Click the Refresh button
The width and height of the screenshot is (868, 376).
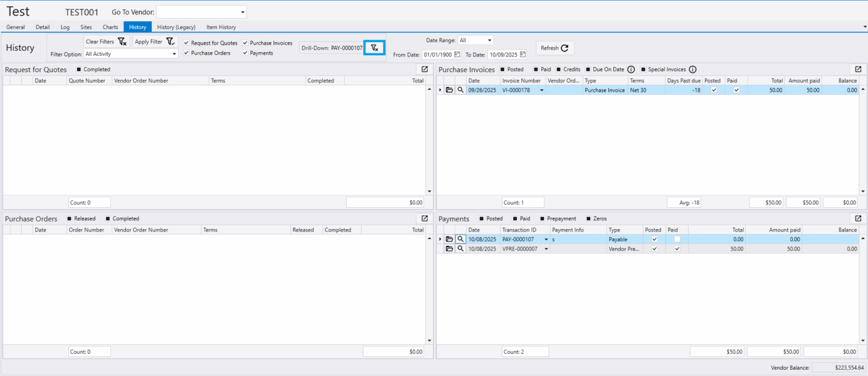click(x=554, y=48)
